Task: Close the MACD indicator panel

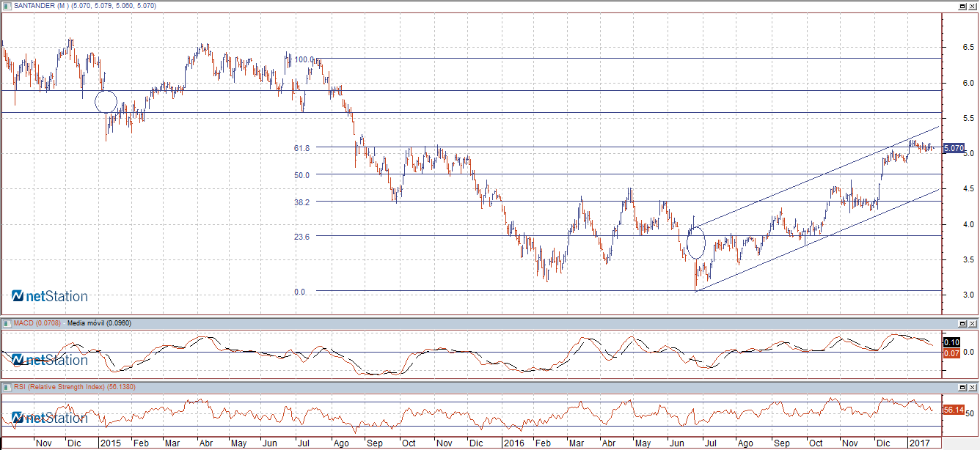Action: pyautogui.click(x=972, y=323)
